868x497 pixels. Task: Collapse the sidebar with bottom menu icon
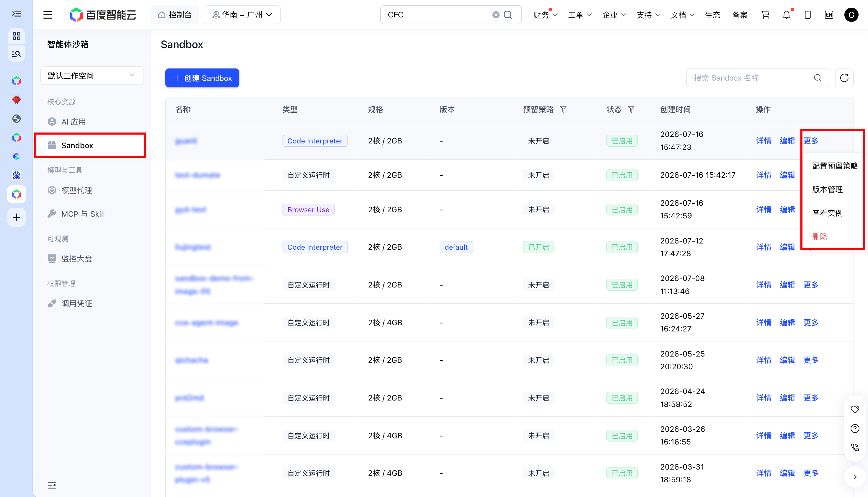[x=52, y=485]
